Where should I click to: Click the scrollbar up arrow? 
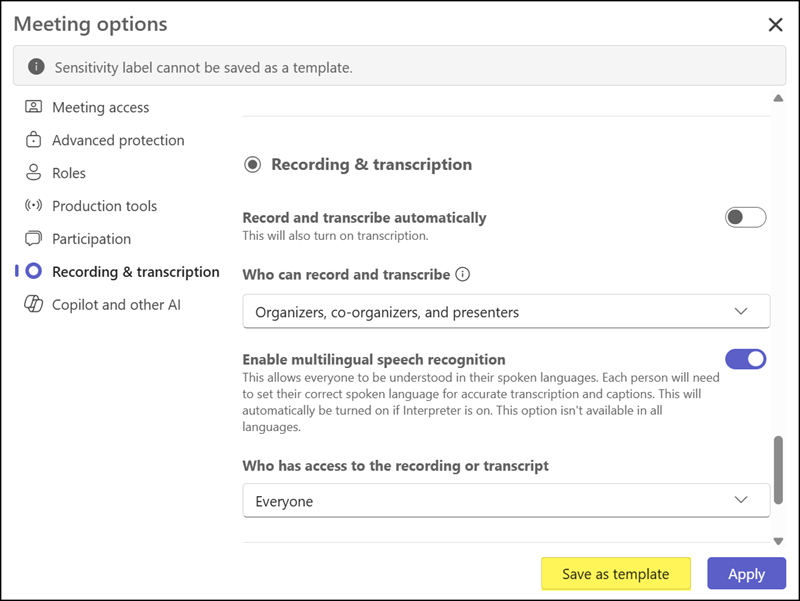[x=778, y=98]
